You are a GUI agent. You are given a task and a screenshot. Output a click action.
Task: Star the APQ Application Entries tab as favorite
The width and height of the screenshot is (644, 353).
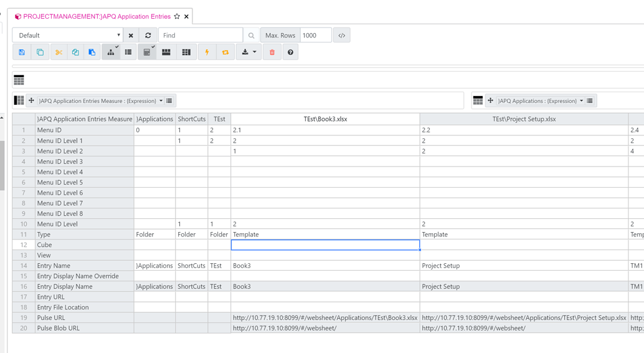tap(177, 16)
